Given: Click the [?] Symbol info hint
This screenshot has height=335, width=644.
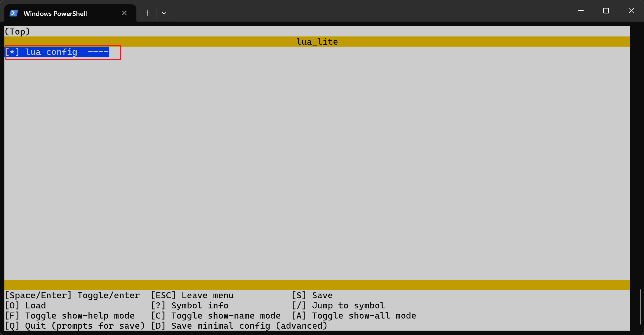Looking at the screenshot, I should [190, 305].
